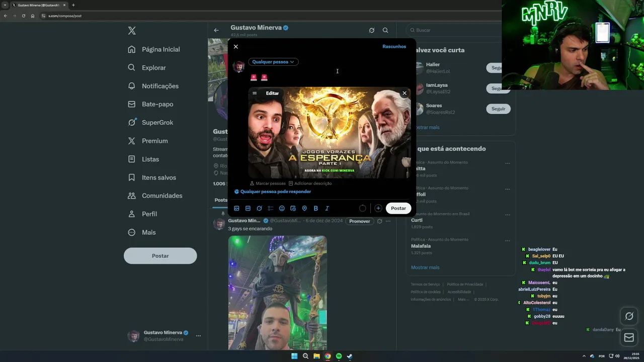The width and height of the screenshot is (644, 362).
Task: Expand the Qualquer pessoa audience dropdown
Action: coord(273,62)
